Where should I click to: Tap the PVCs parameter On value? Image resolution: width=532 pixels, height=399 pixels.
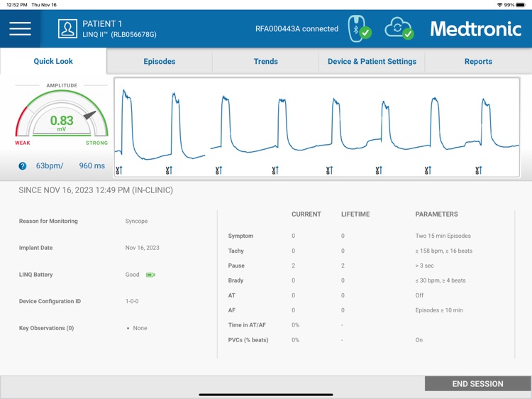pyautogui.click(x=419, y=340)
